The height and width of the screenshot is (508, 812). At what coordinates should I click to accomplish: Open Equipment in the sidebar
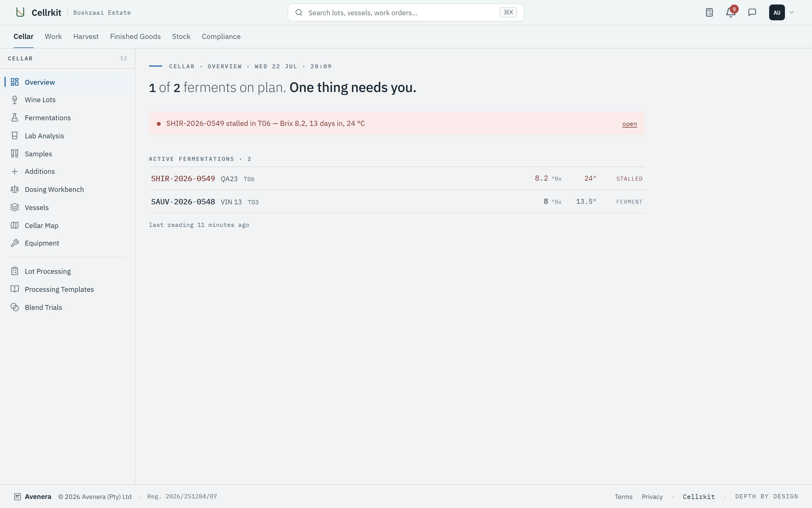(67, 243)
